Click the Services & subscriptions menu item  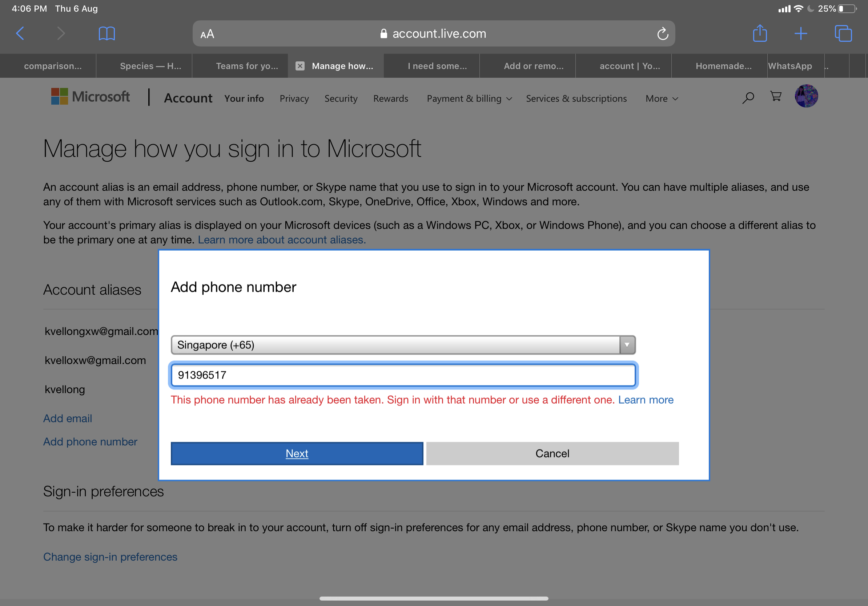(x=576, y=98)
